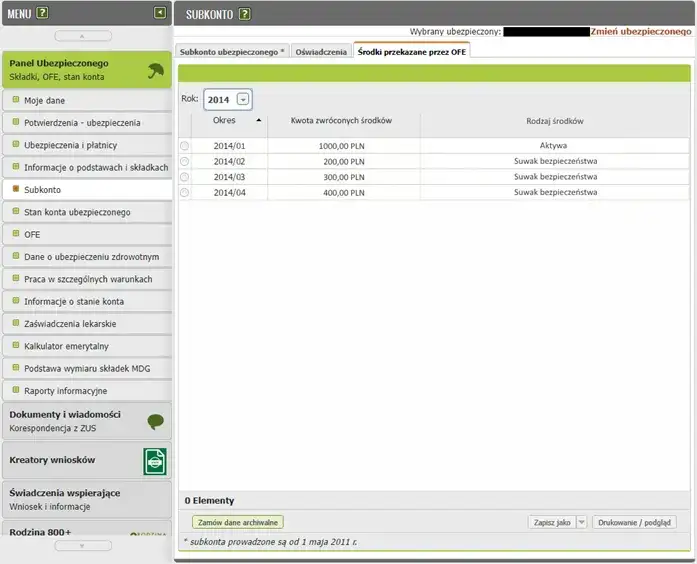Click the speech bubble icon in Dokumenty i wiadomości
The height and width of the screenshot is (564, 697).
[x=155, y=421]
